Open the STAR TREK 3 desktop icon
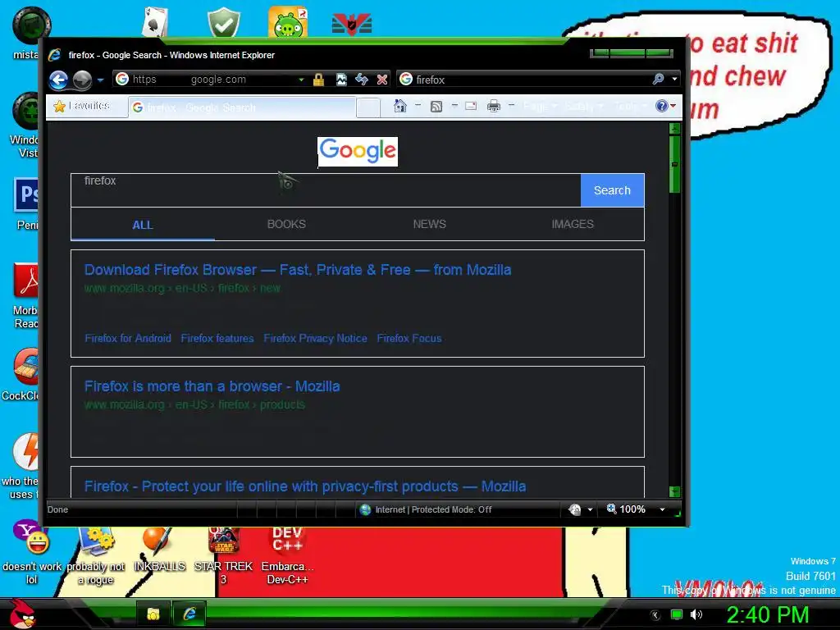The height and width of the screenshot is (630, 840). pyautogui.click(x=223, y=556)
